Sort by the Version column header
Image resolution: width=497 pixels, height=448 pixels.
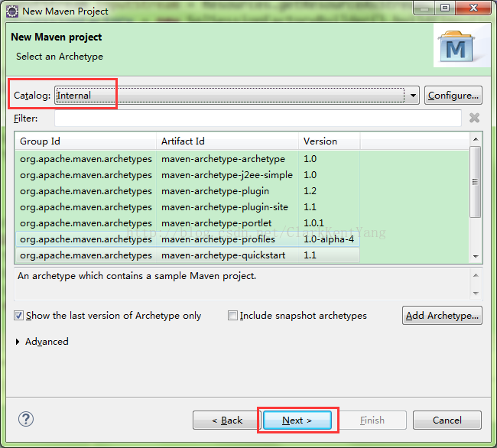pos(330,141)
